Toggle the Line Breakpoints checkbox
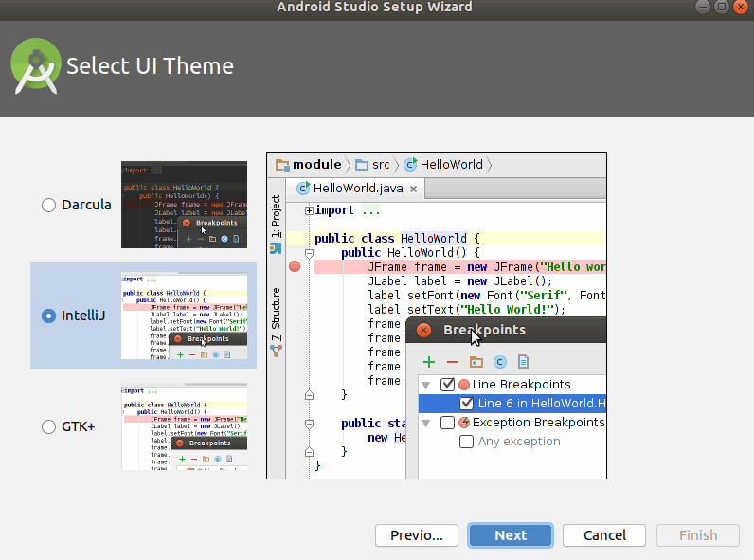The width and height of the screenshot is (754, 560). click(x=447, y=385)
